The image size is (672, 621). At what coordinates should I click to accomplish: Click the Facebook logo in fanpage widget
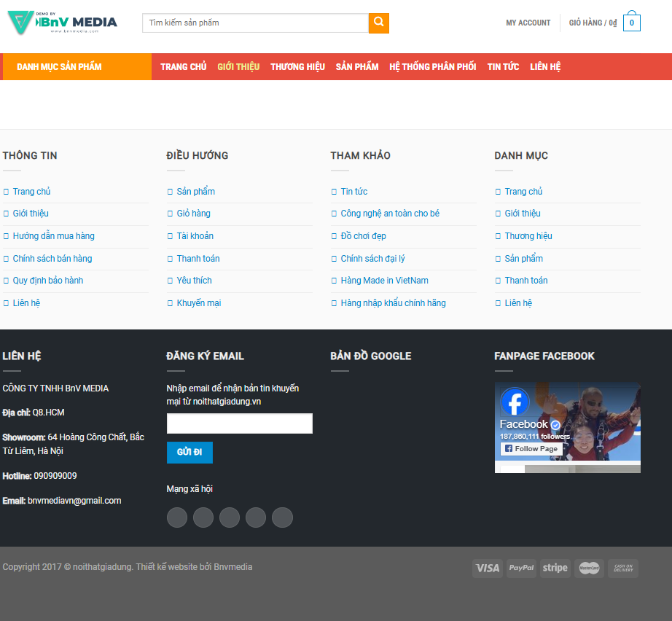pos(515,402)
